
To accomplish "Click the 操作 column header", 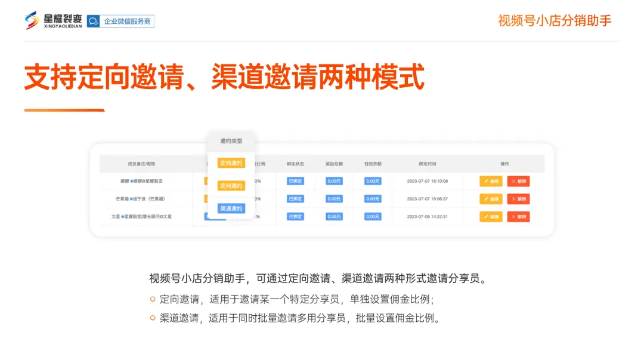I will [504, 164].
